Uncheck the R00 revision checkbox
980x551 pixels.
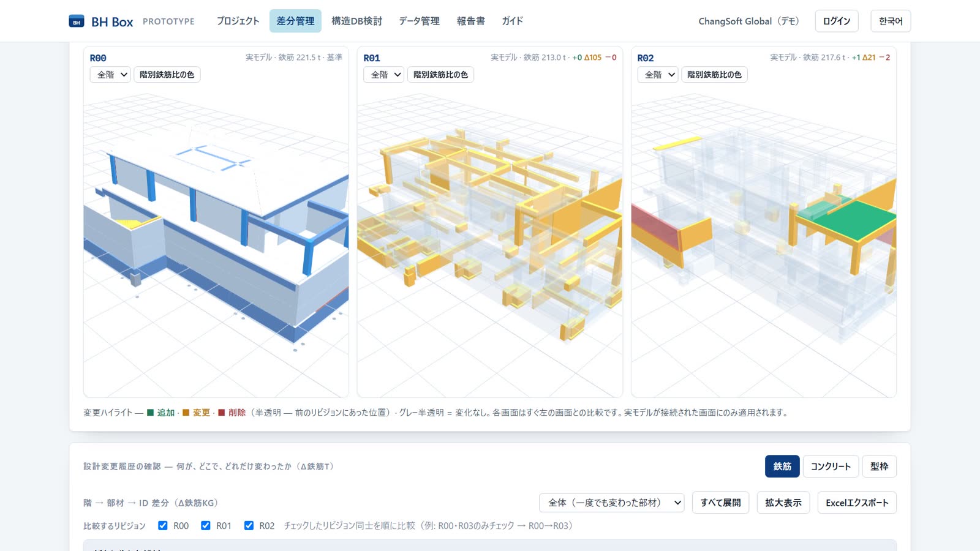(163, 525)
